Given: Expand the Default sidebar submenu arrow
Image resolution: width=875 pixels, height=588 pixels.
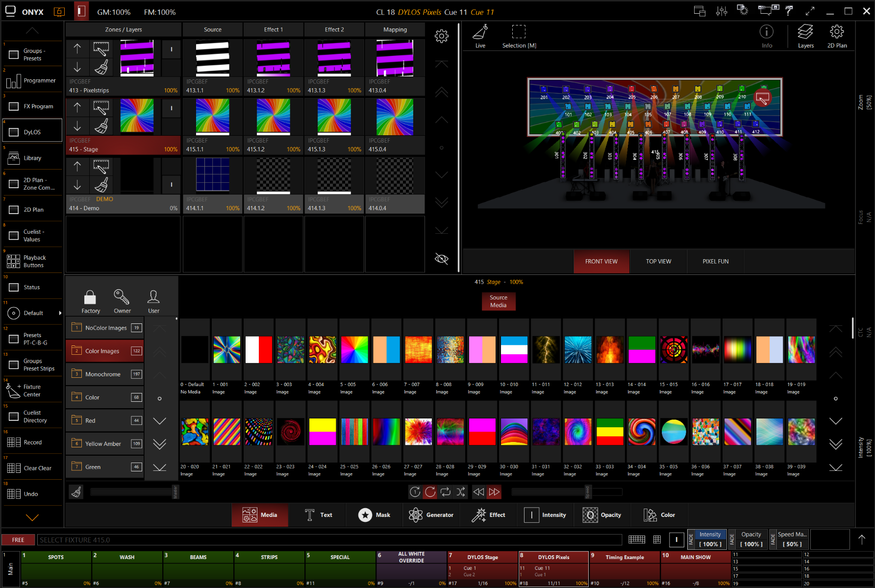Looking at the screenshot, I should point(60,313).
